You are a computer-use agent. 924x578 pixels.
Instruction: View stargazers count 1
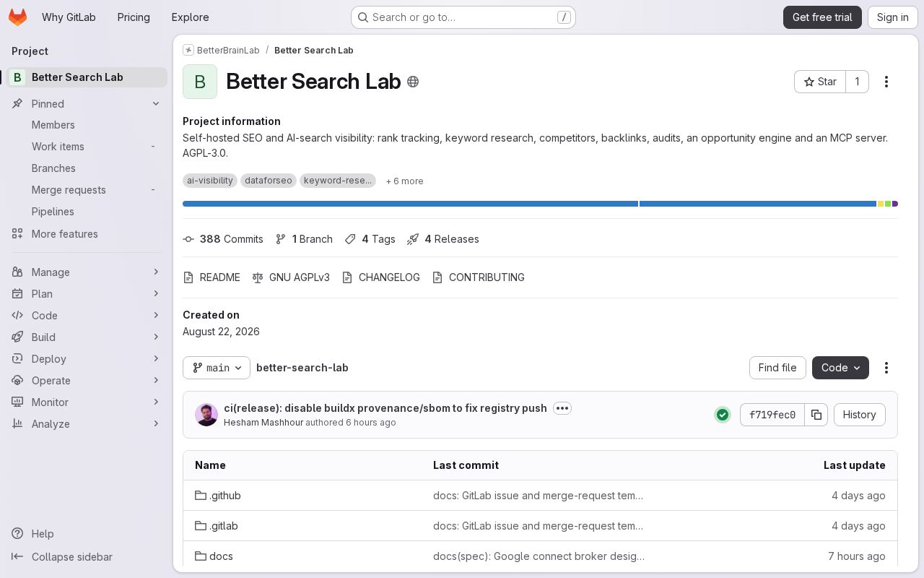coord(858,82)
